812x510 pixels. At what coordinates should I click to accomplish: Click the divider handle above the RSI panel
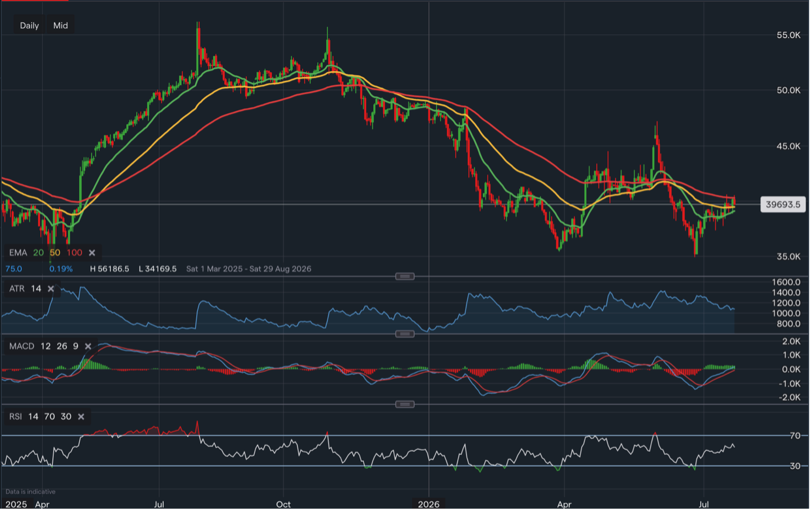(405, 404)
